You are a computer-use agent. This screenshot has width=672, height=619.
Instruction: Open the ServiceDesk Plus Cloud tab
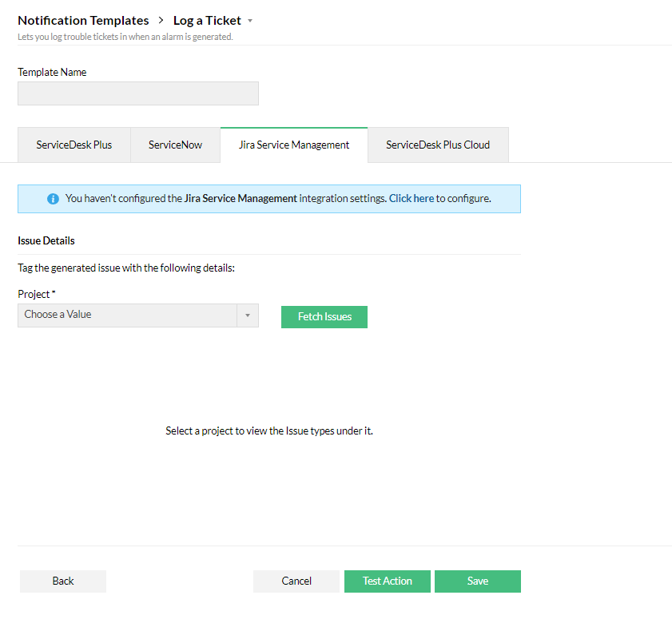438,145
